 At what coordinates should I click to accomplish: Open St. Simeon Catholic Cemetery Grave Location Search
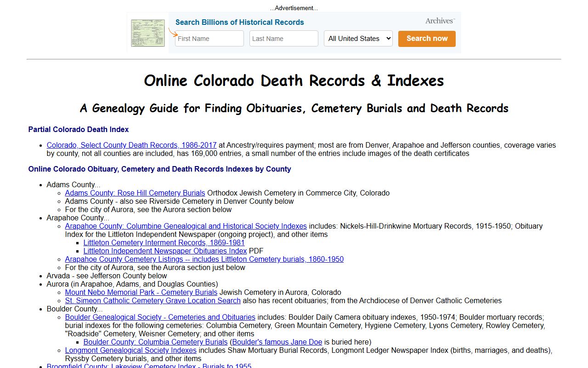pyautogui.click(x=153, y=300)
